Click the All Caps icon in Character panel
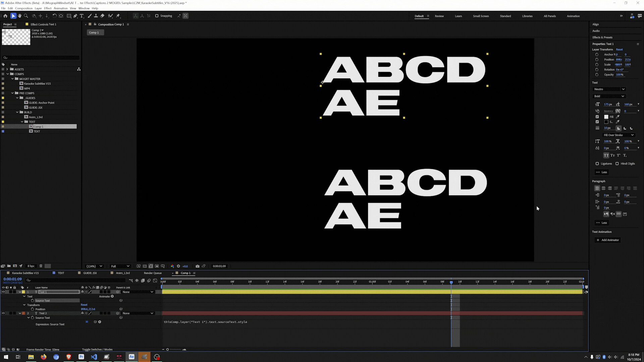644x362 pixels. tap(606, 155)
